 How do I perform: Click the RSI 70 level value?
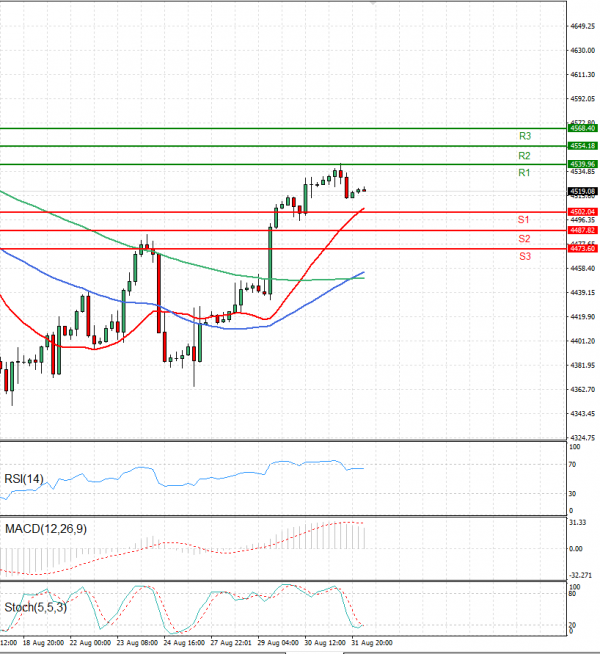(x=572, y=465)
